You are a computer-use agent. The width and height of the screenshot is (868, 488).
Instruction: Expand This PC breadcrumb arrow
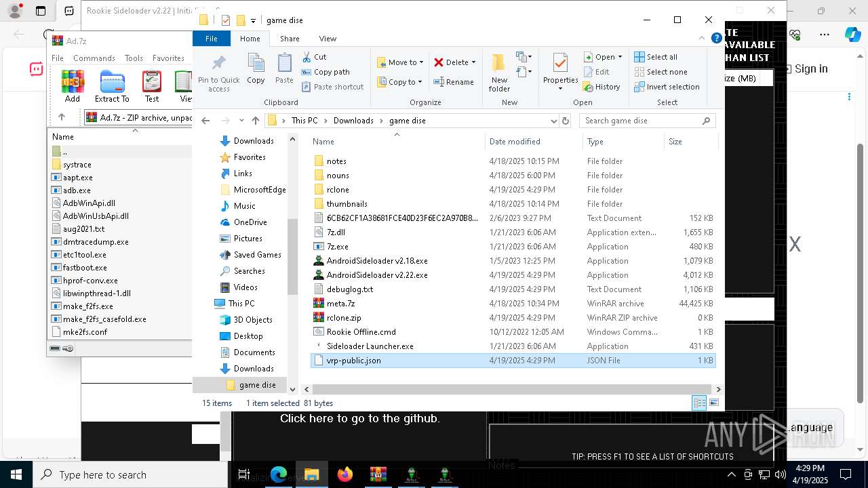tap(325, 121)
